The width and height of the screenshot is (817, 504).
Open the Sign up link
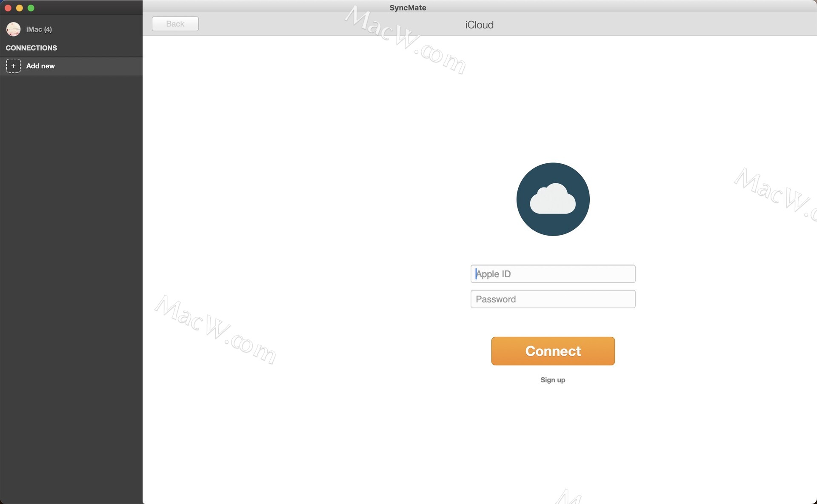(553, 380)
